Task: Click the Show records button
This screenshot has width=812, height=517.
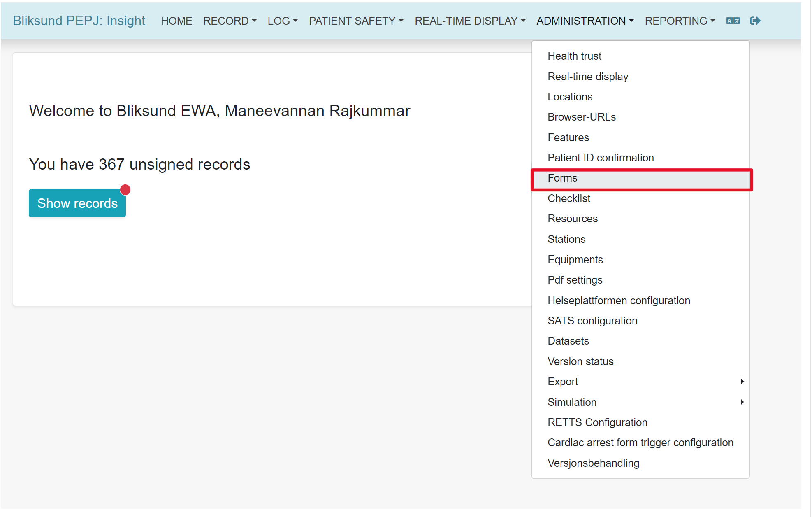Action: (x=77, y=203)
